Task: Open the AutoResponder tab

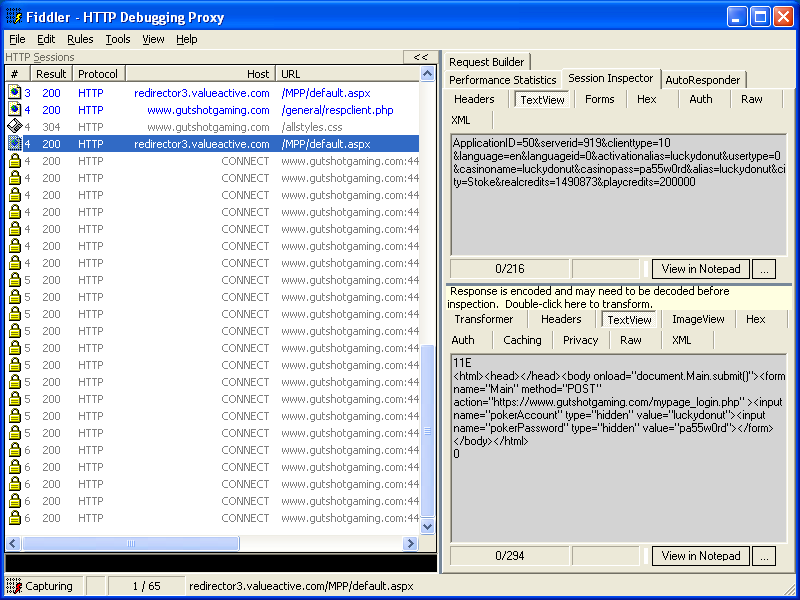Action: [x=703, y=80]
